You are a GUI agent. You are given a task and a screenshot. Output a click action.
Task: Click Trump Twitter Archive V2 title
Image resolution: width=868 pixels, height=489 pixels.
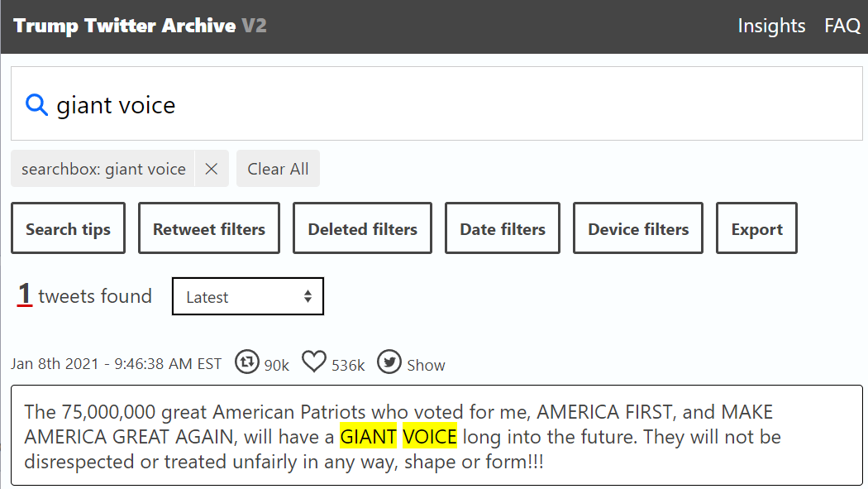coord(140,26)
